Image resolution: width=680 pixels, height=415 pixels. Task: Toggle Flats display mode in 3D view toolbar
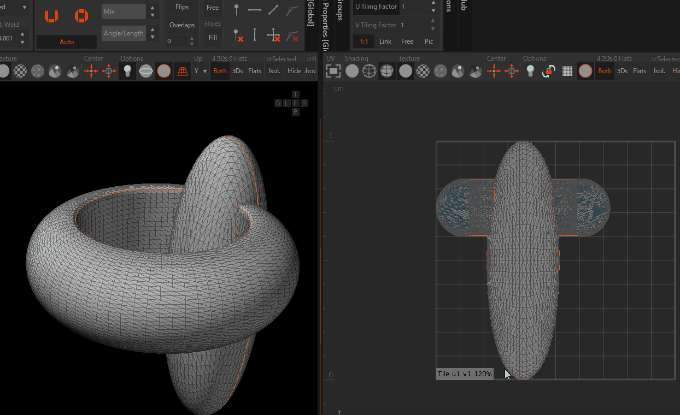coord(255,71)
